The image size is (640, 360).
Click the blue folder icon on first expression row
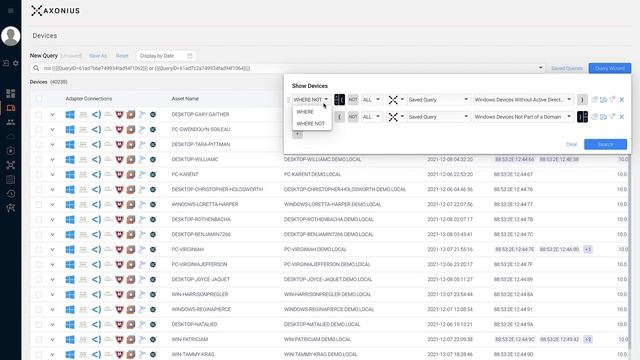[x=603, y=100]
